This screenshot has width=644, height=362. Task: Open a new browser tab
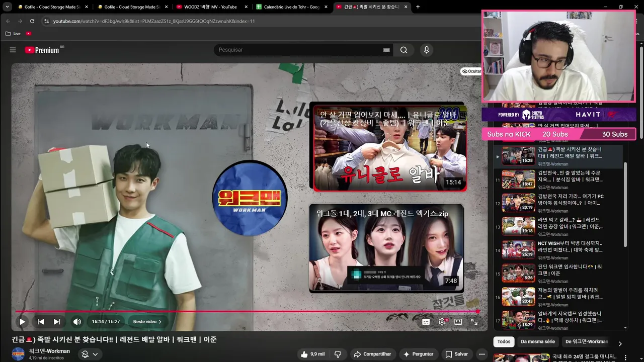(x=418, y=7)
